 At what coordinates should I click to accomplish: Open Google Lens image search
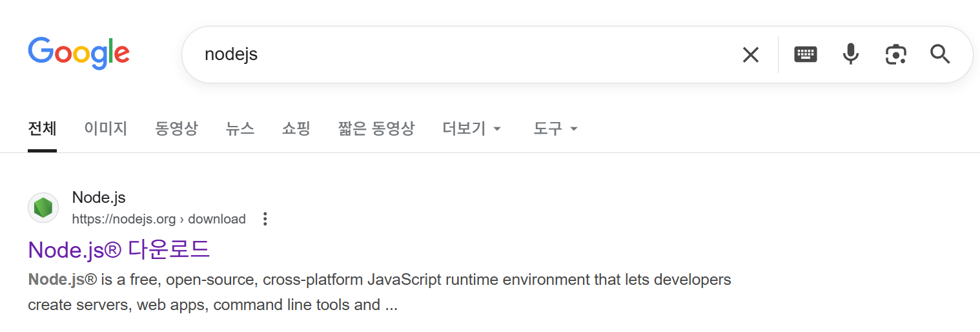pos(895,54)
